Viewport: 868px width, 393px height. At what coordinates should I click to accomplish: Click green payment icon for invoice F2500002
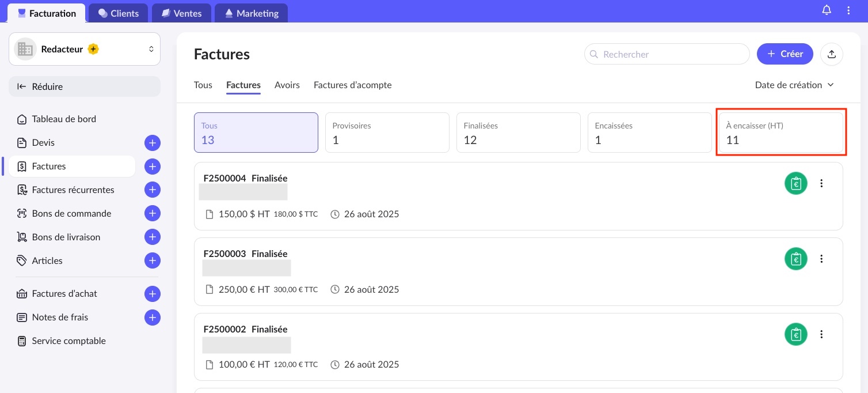[796, 334]
